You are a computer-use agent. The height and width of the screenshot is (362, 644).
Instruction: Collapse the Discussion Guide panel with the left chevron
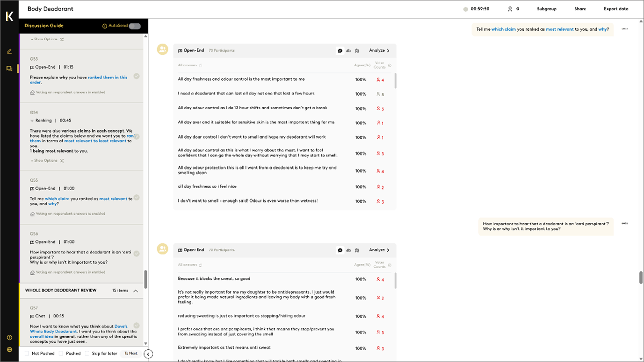coord(148,354)
